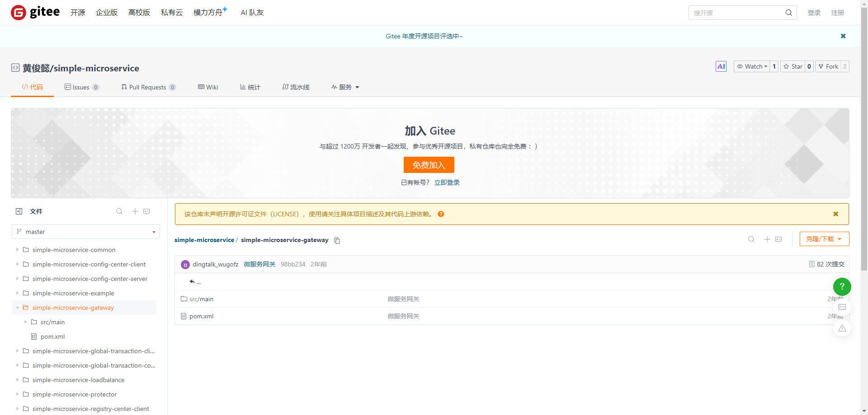
Task: Click the 注册 link in header
Action: 837,13
